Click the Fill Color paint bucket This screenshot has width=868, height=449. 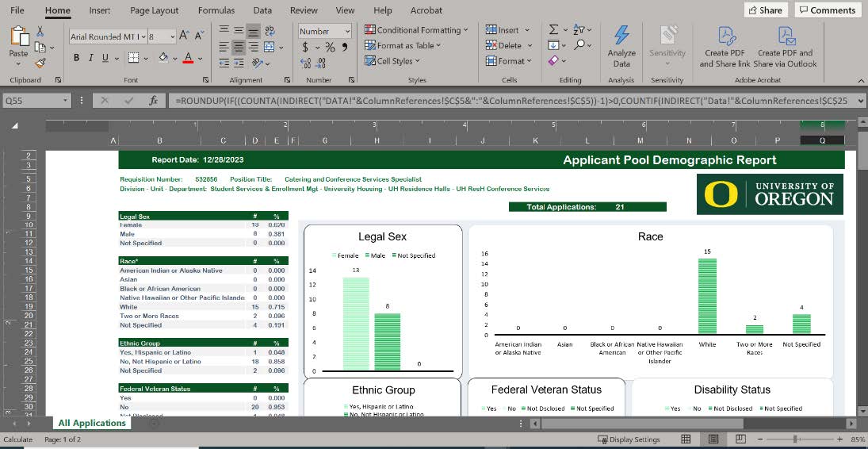click(163, 58)
